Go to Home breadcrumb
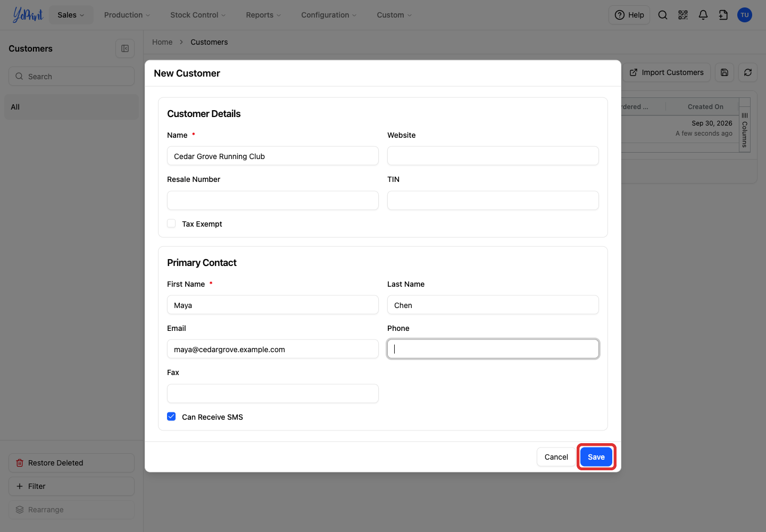The width and height of the screenshot is (766, 532). pyautogui.click(x=162, y=42)
